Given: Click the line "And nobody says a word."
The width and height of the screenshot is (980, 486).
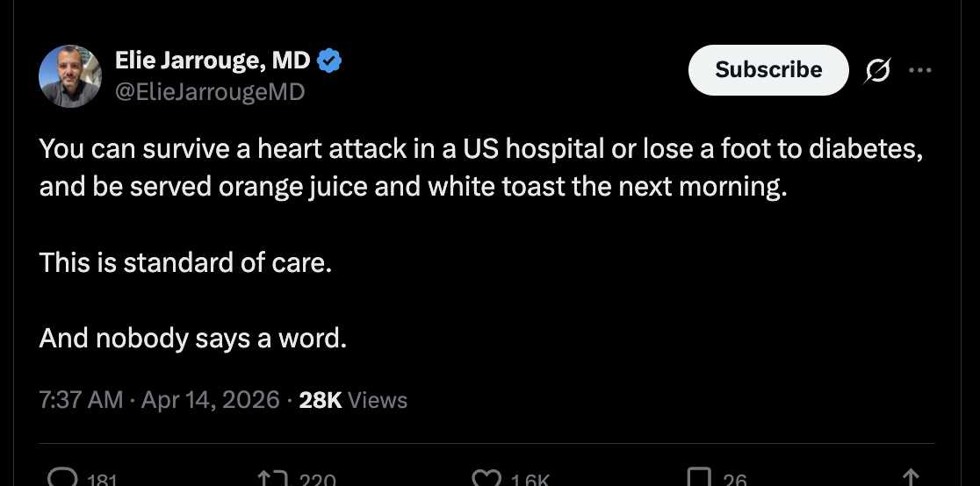Looking at the screenshot, I should coord(193,338).
